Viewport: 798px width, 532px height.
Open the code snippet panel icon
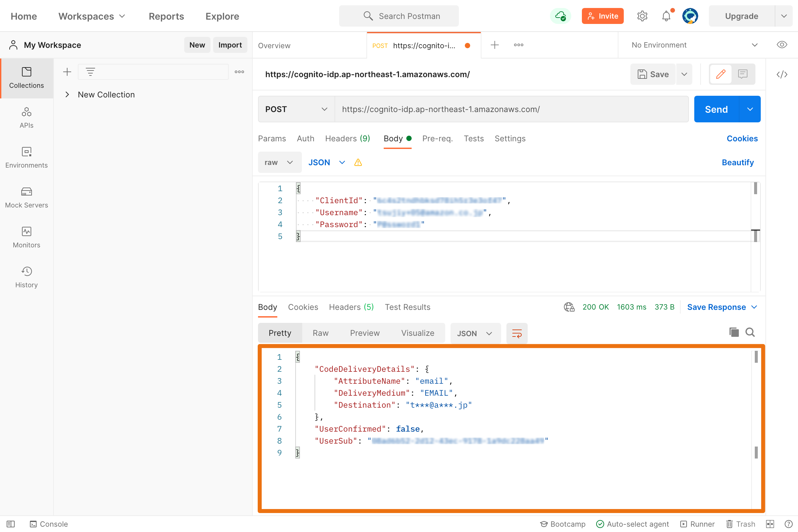pos(782,74)
